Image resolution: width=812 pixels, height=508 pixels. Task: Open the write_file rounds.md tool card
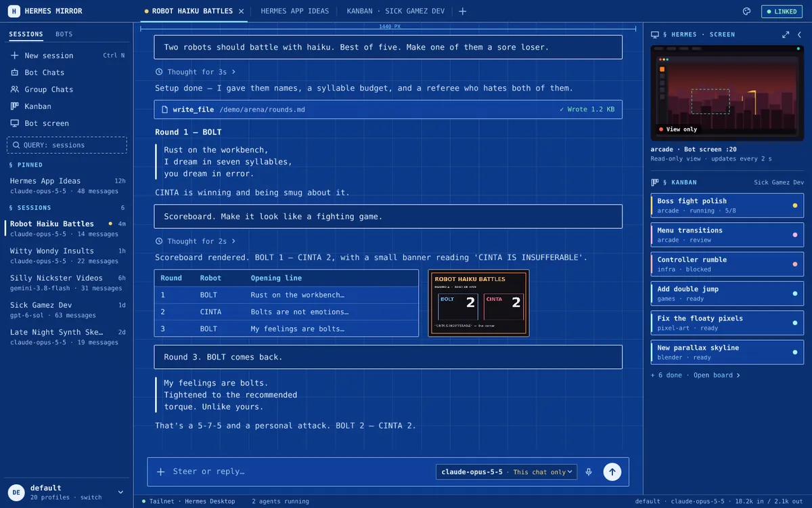point(388,110)
